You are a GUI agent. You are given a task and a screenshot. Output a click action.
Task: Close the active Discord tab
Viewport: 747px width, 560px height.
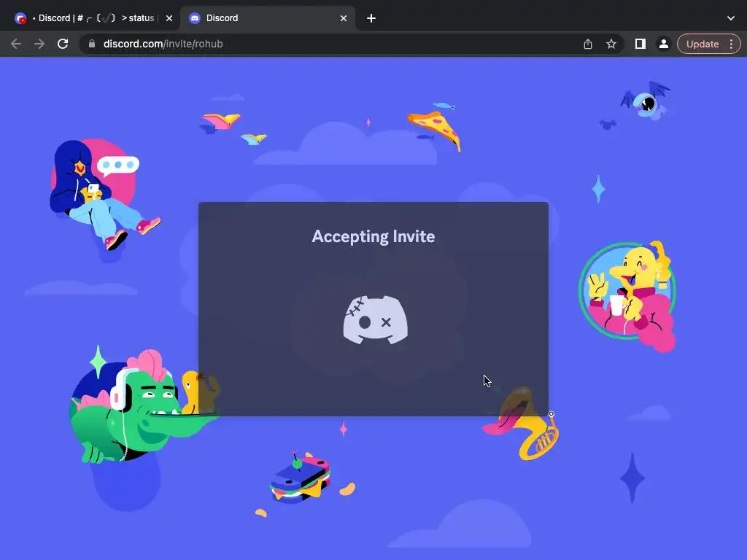pyautogui.click(x=344, y=18)
